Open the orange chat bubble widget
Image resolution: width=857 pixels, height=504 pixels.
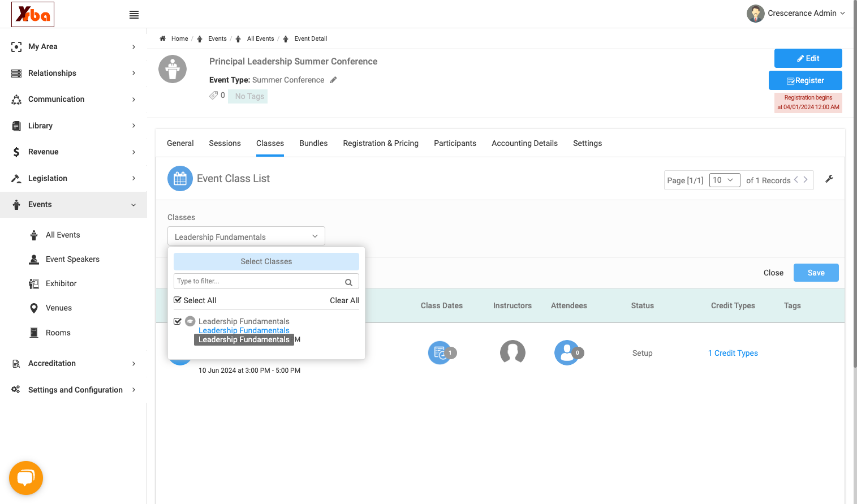(x=26, y=478)
